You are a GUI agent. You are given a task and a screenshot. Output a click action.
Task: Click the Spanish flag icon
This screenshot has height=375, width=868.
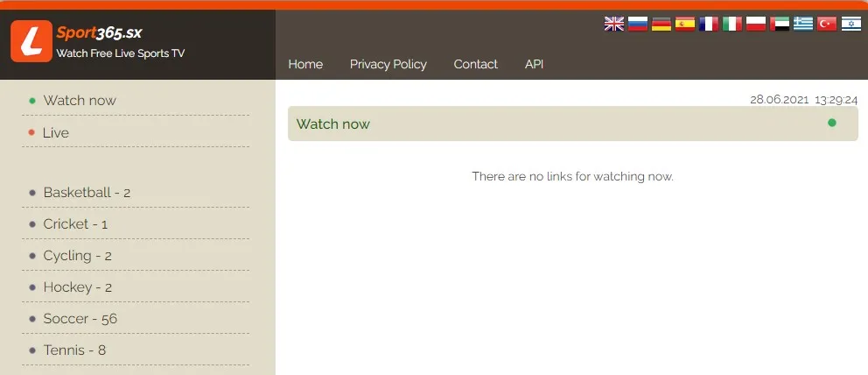click(685, 24)
